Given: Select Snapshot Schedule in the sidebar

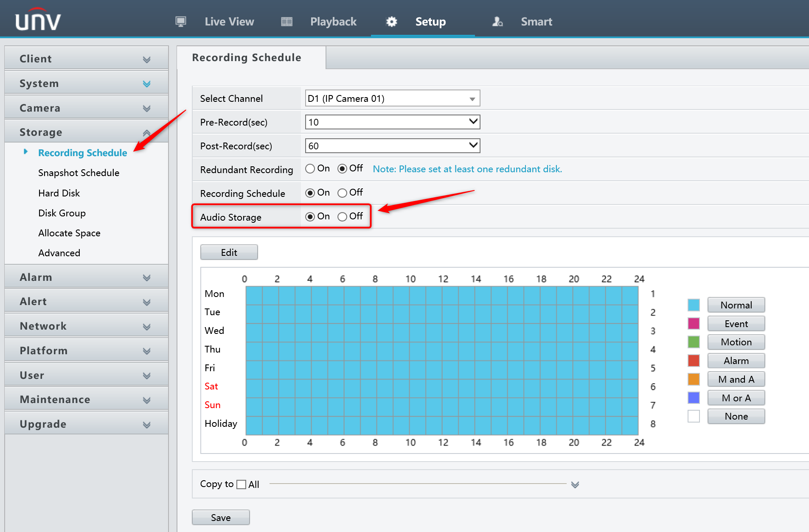Looking at the screenshot, I should [x=79, y=173].
